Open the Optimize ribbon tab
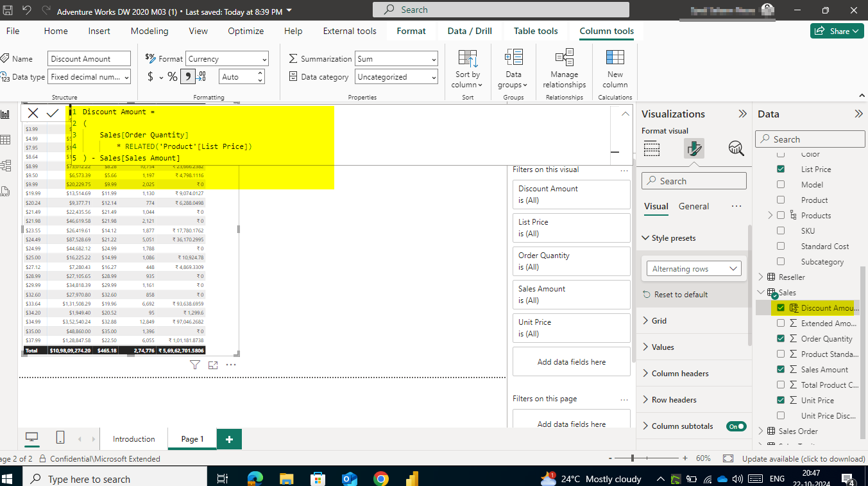This screenshot has height=486, width=868. pos(246,31)
